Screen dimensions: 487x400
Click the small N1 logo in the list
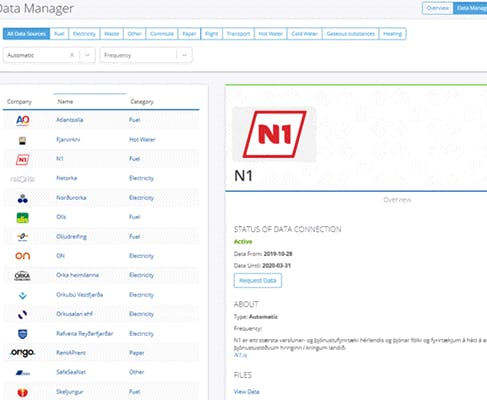click(22, 160)
